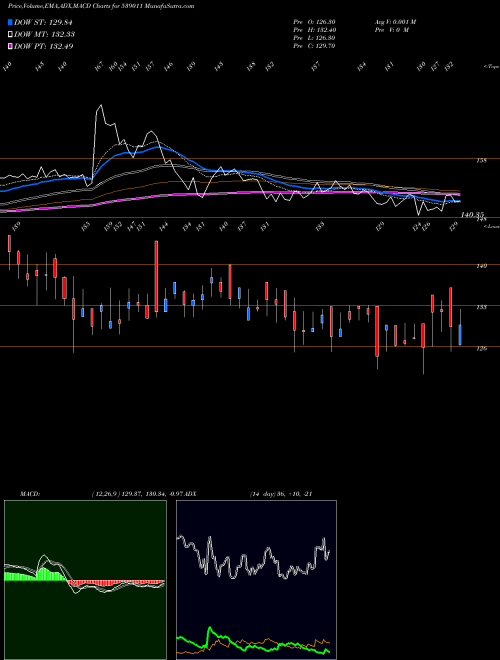Screen dimensions: 500x660
Task: Click the magenta DOW PT legend swatch
Action: (x=11, y=46)
